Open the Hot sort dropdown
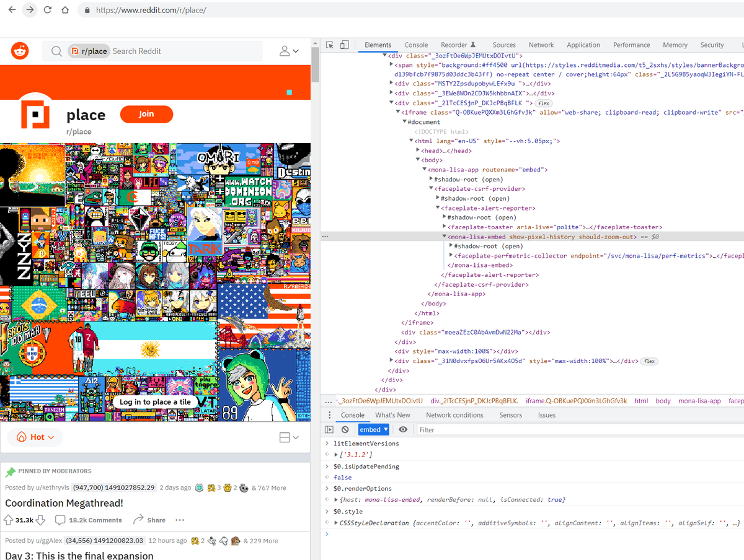The image size is (744, 560). pyautogui.click(x=35, y=437)
